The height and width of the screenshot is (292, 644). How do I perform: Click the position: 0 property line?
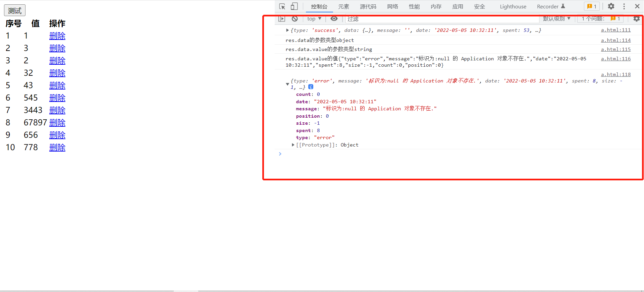pyautogui.click(x=312, y=116)
